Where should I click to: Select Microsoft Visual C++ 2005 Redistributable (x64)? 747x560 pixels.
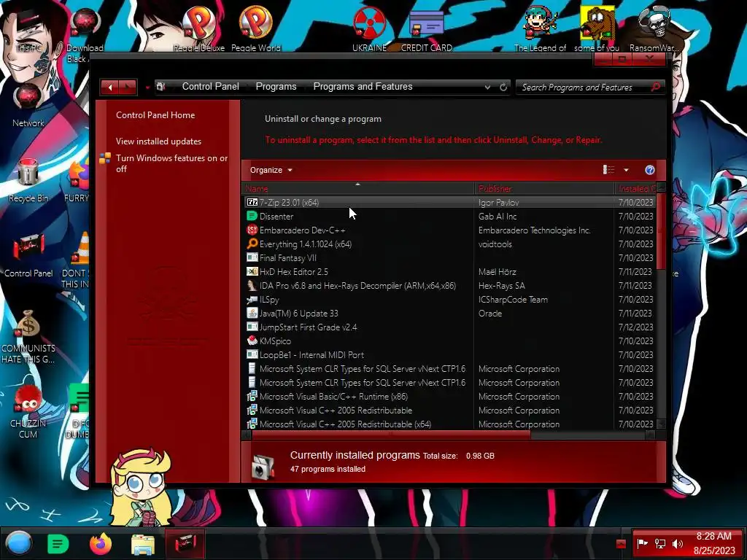coord(449,424)
